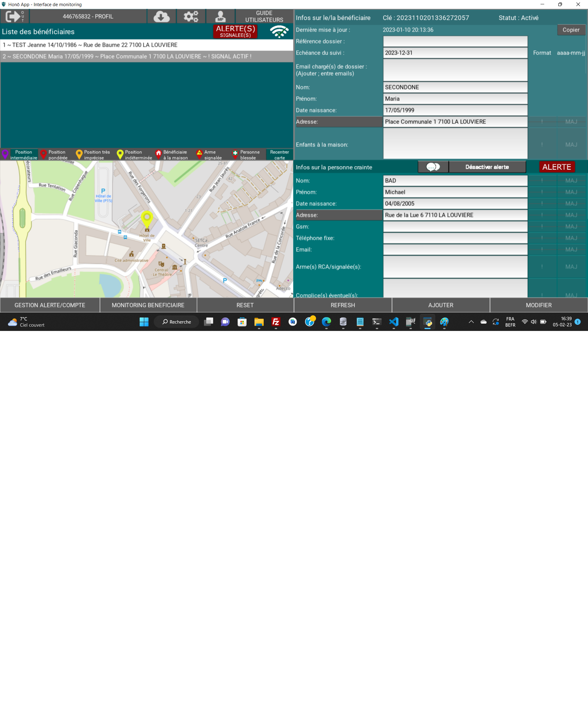Click Désactiver alerte button
The height and width of the screenshot is (706, 588).
[487, 167]
